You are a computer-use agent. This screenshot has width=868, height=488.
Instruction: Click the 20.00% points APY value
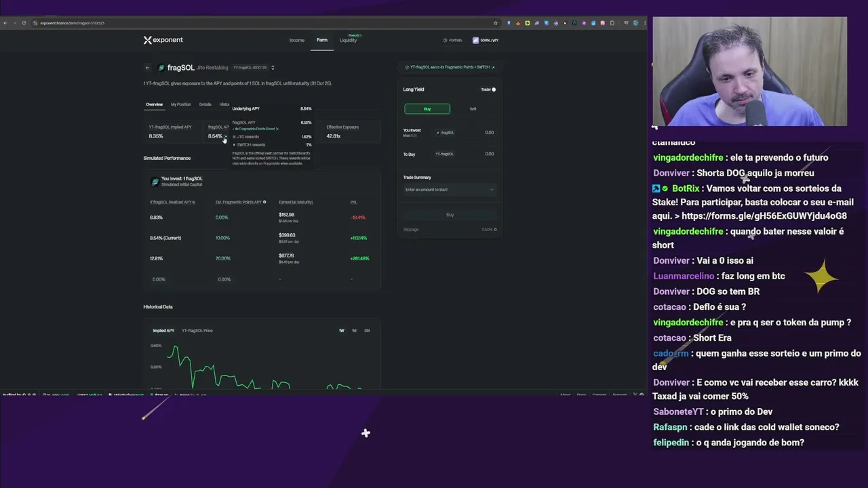coord(222,258)
